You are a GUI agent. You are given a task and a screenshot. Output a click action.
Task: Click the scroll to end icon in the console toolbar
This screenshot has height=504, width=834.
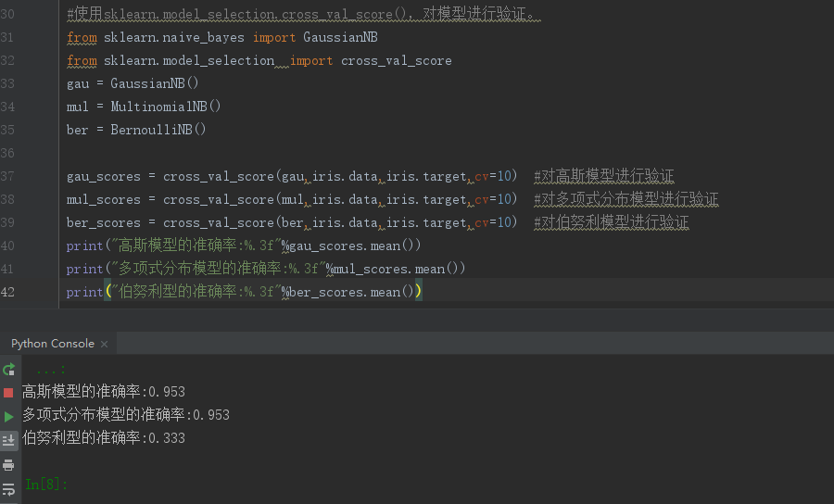click(8, 440)
